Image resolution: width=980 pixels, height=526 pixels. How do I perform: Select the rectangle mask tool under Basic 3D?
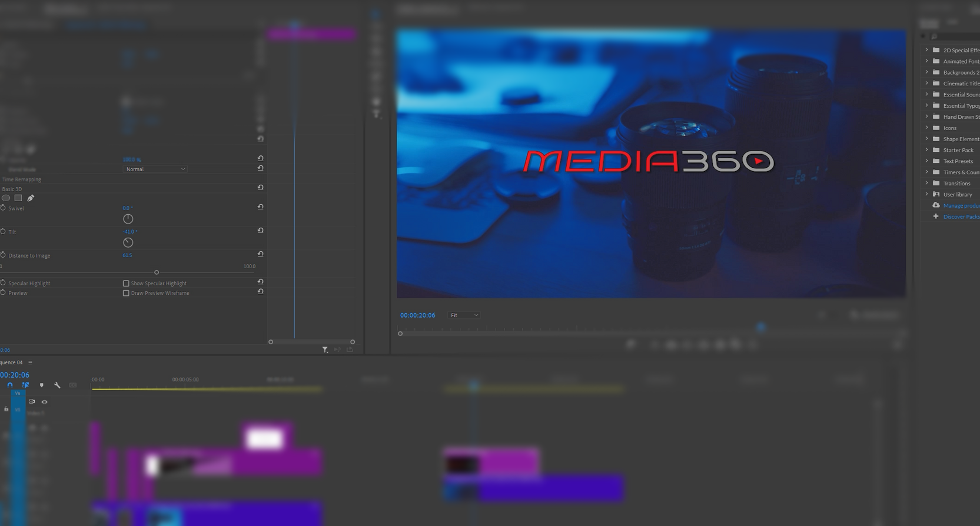pyautogui.click(x=18, y=198)
